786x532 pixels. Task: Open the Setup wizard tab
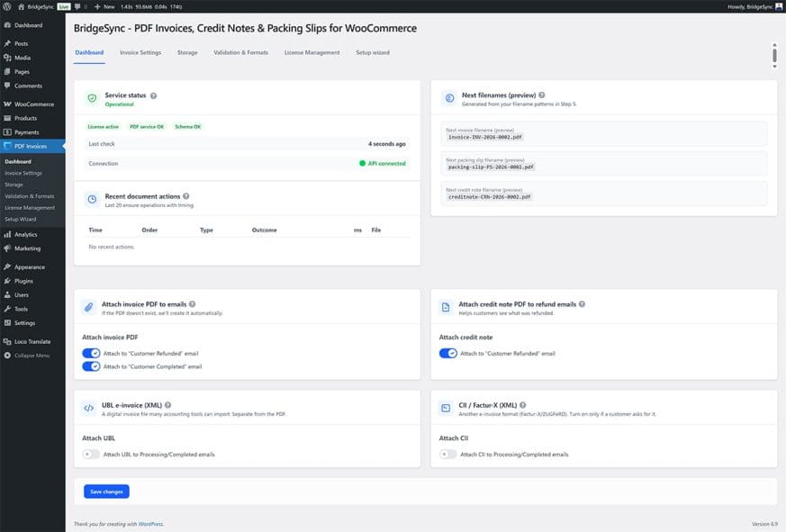374,52
